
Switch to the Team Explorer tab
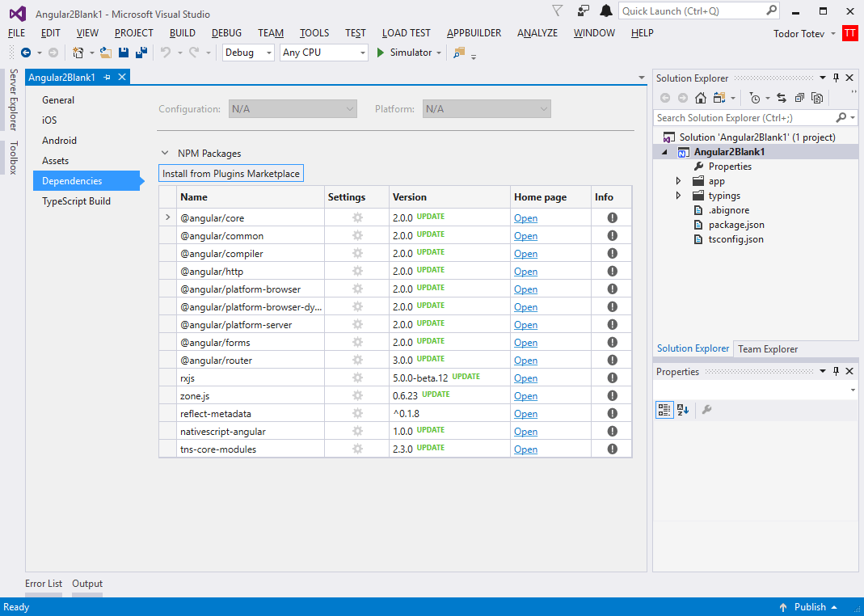pyautogui.click(x=768, y=349)
